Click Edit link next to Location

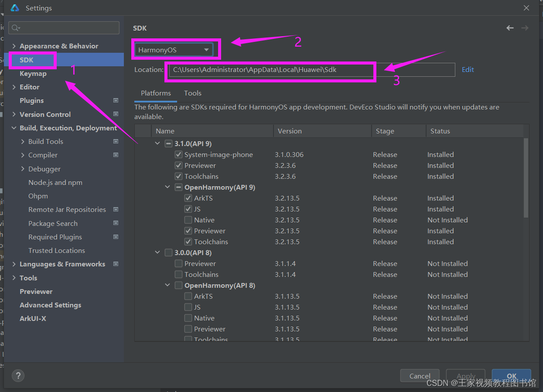point(468,70)
